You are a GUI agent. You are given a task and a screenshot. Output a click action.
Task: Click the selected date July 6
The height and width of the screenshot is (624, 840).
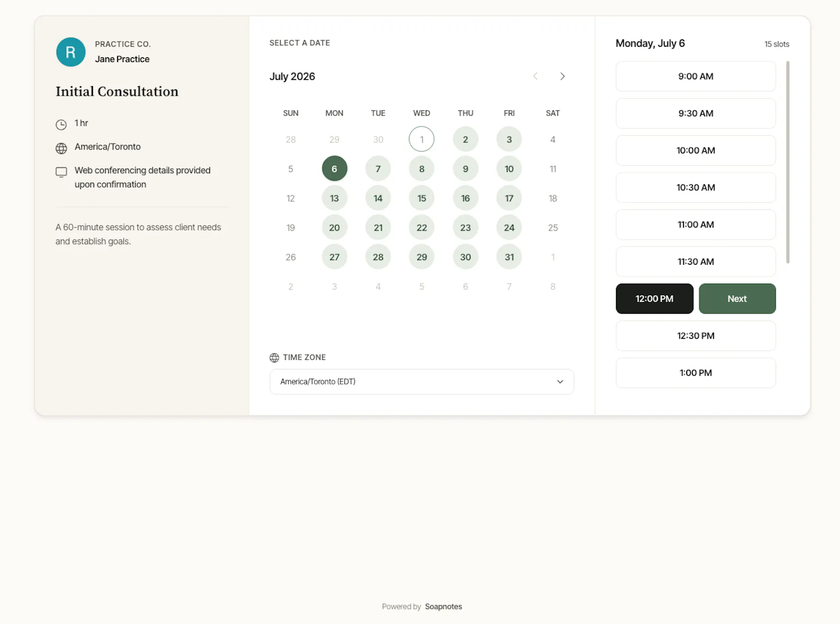pos(334,169)
